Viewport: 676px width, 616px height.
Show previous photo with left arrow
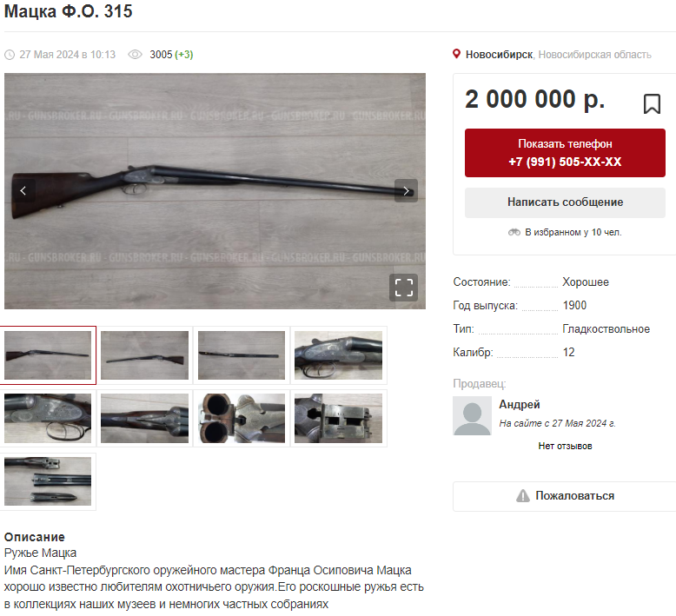23,191
